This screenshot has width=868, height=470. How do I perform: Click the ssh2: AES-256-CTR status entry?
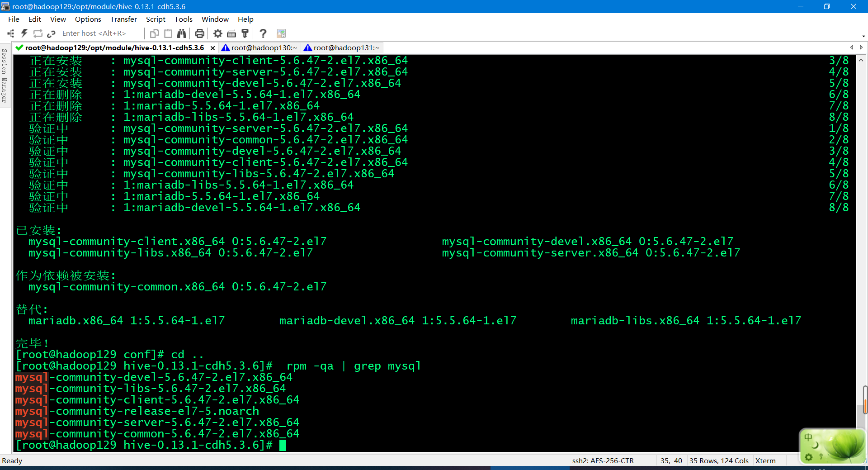pos(603,461)
